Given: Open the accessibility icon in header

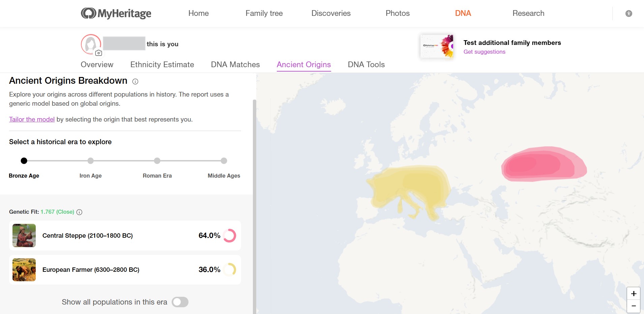Looking at the screenshot, I should tap(628, 14).
